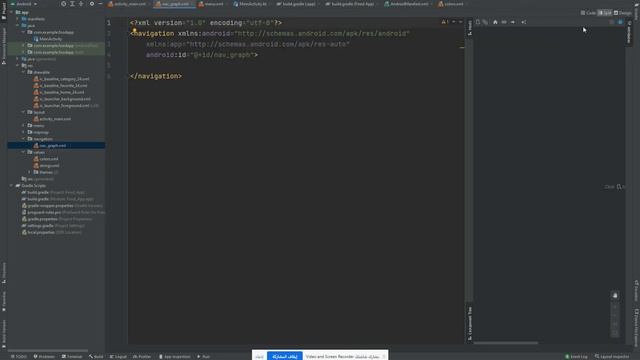This screenshot has width=640, height=360.
Task: Click the home destination icon in navigation editor
Action: (495, 22)
